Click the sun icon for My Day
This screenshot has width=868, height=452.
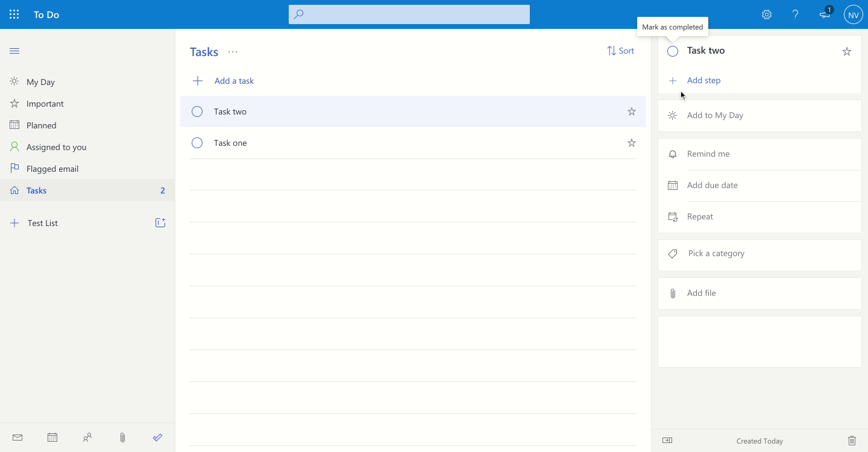(x=673, y=116)
